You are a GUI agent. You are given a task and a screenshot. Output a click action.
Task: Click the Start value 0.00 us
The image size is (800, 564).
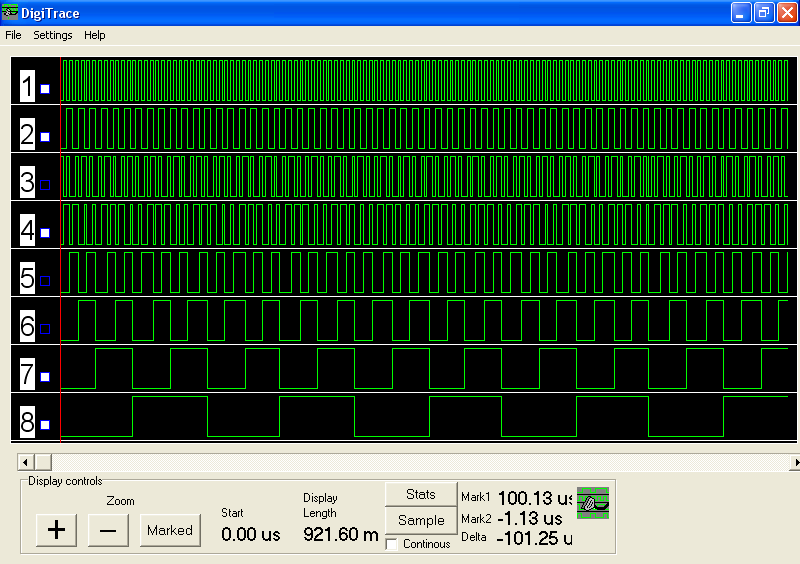(251, 534)
